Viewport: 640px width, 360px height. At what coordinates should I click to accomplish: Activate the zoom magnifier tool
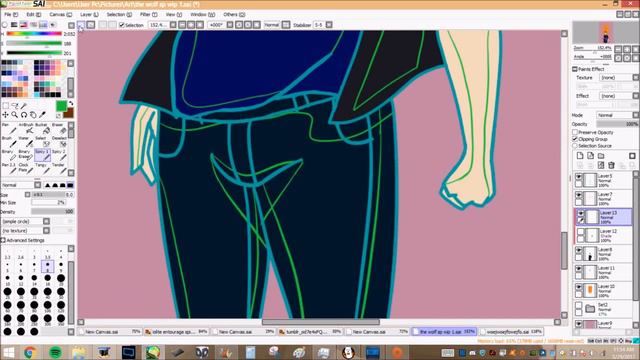(x=15, y=115)
